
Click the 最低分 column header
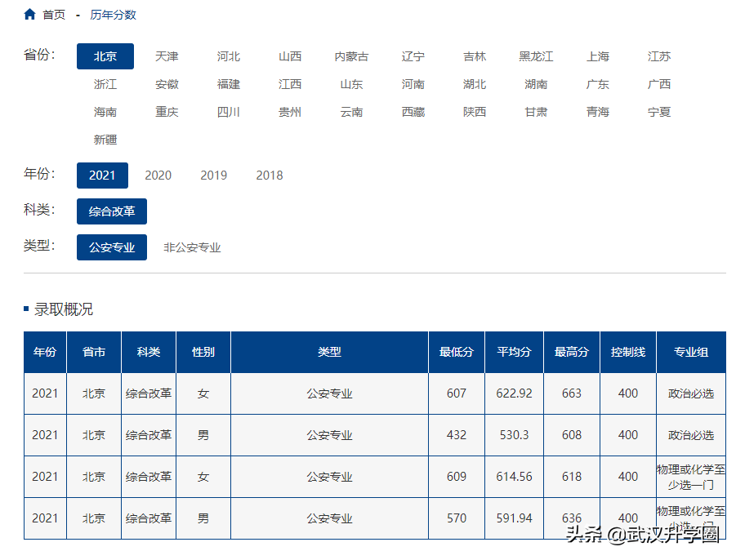(457, 352)
